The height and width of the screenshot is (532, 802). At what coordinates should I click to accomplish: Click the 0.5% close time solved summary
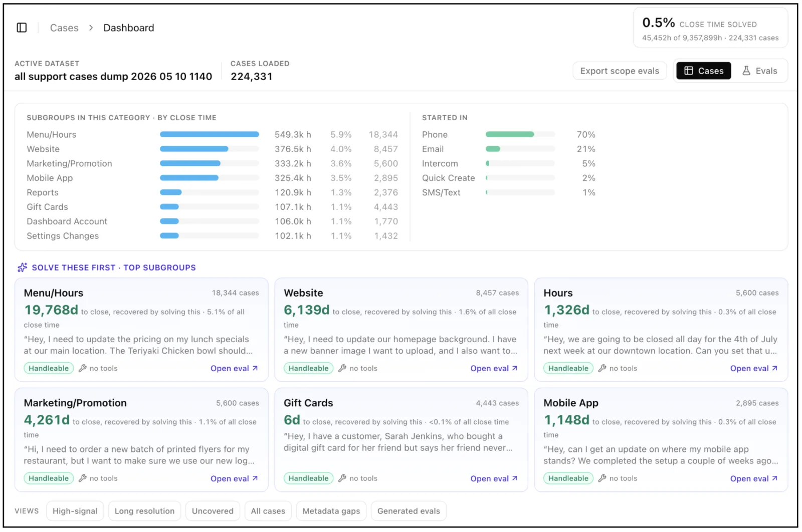coord(710,29)
